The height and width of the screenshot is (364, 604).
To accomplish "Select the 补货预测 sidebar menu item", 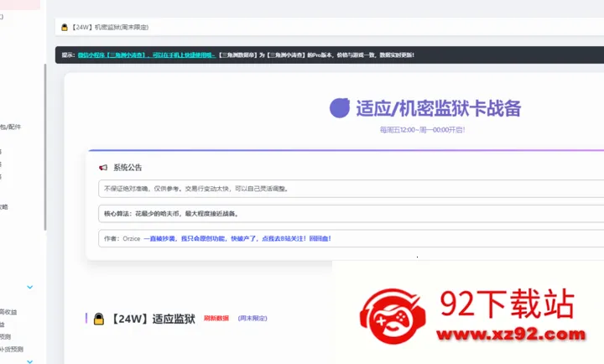I will pos(12,349).
